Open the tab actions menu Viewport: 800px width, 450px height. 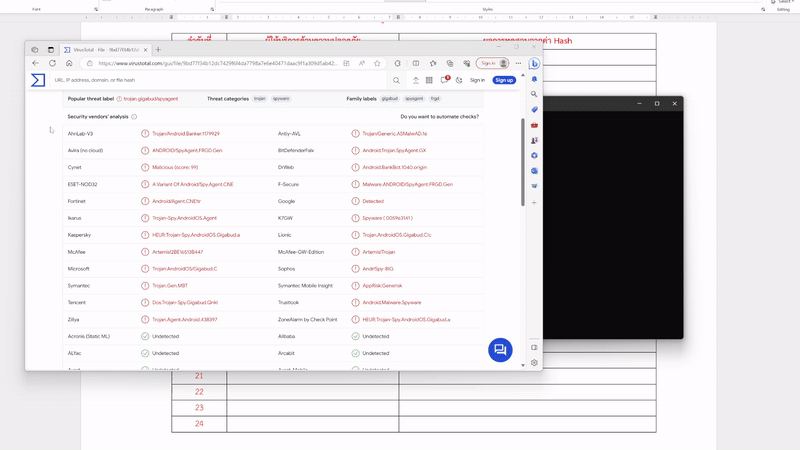coord(51,49)
